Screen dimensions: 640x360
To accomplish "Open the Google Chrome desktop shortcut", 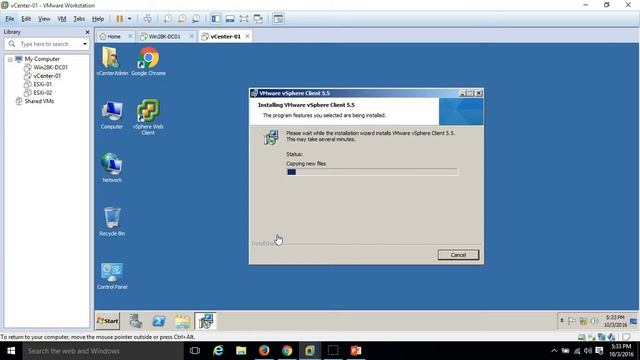I will (148, 61).
